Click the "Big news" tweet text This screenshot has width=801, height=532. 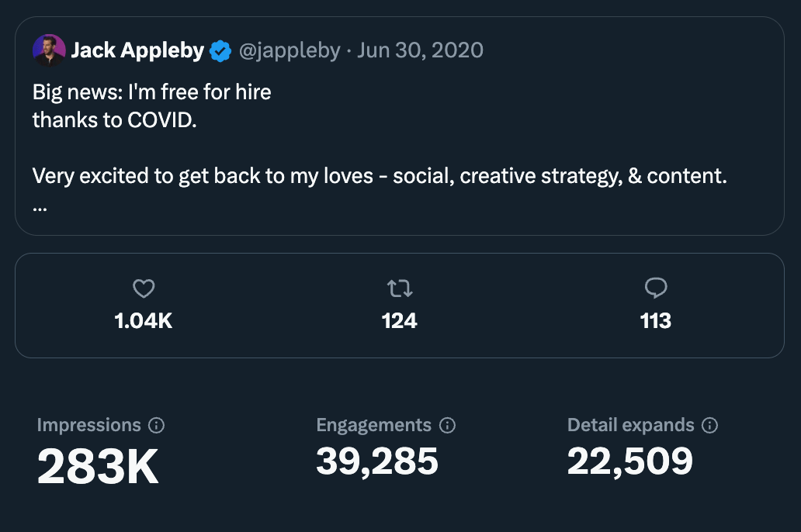(152, 92)
